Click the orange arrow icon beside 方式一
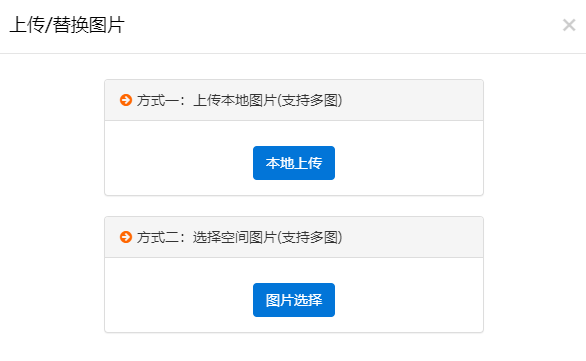Screen dimensions: 586x361 tap(126, 100)
